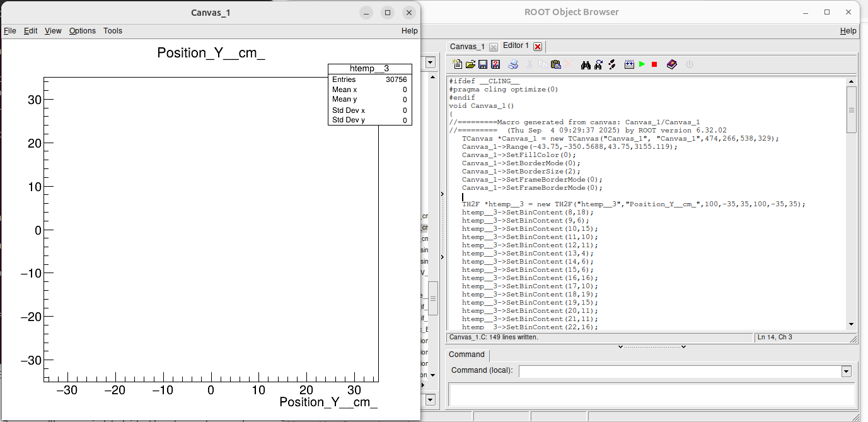
Task: Stop execution with the red square icon
Action: point(654,64)
